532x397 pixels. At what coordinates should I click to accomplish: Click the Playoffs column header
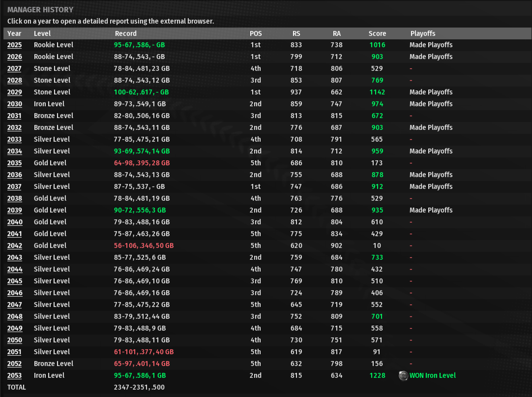point(423,33)
